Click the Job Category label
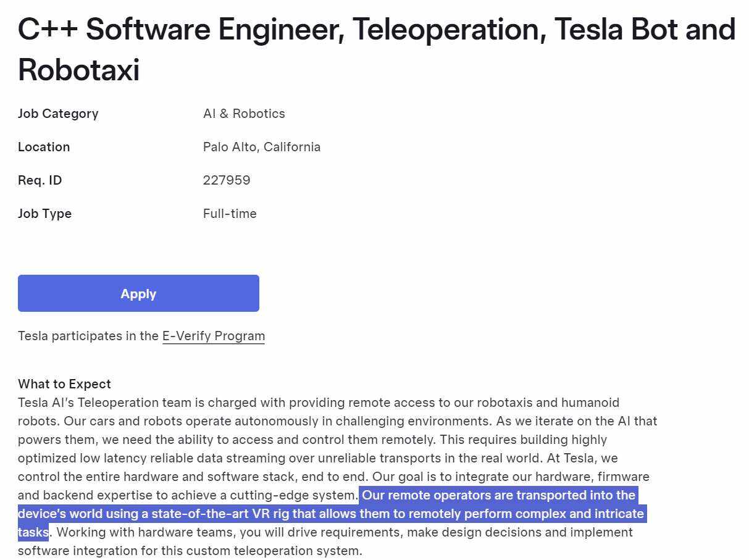The image size is (749, 560). 58,114
